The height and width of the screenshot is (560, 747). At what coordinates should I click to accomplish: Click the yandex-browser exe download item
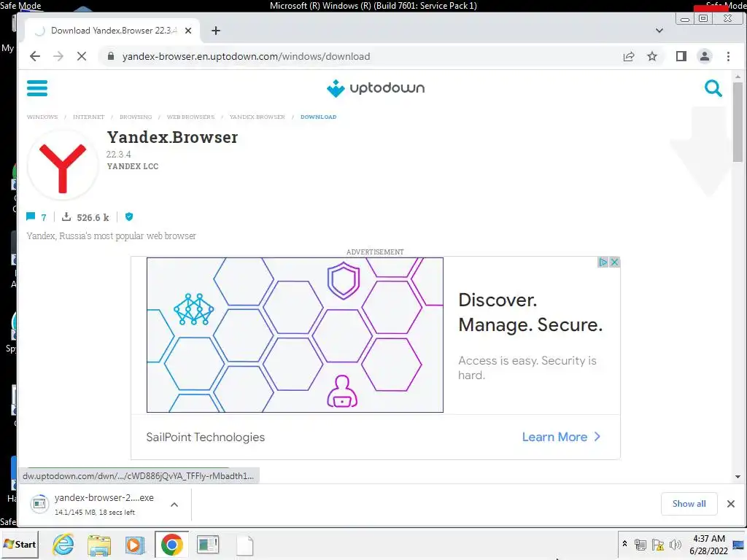[x=96, y=505]
